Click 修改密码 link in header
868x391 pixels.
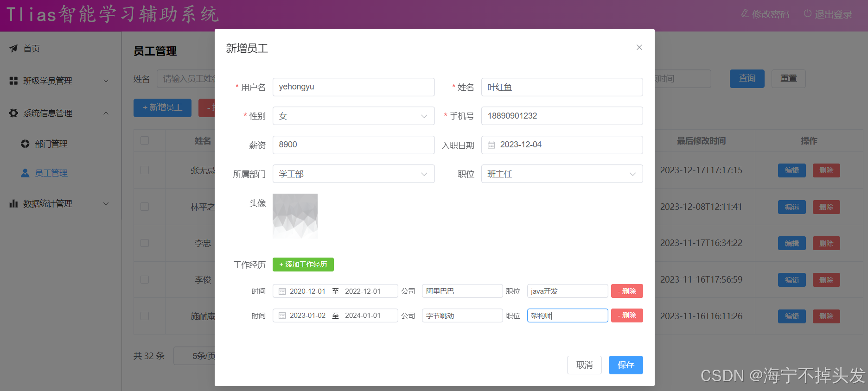click(x=765, y=14)
